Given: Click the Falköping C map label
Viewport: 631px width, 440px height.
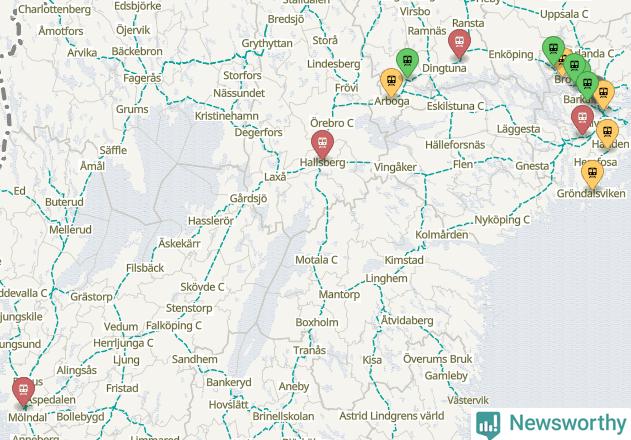Looking at the screenshot, I should 174,326.
